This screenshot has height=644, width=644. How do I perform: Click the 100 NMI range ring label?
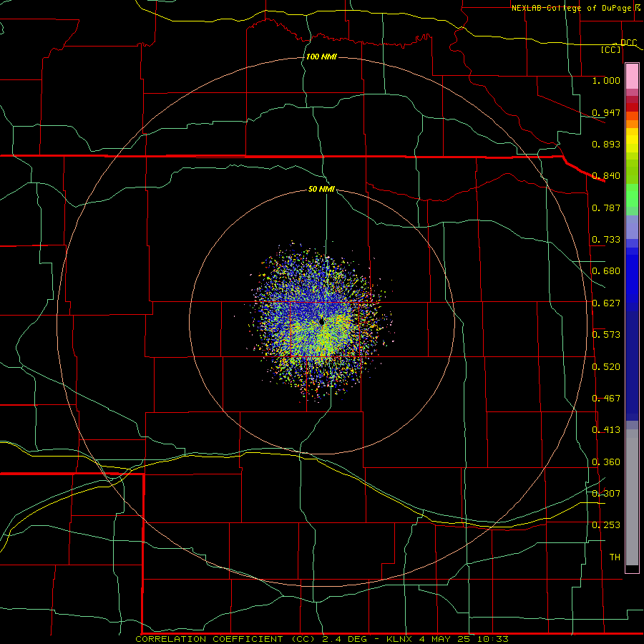tap(321, 57)
